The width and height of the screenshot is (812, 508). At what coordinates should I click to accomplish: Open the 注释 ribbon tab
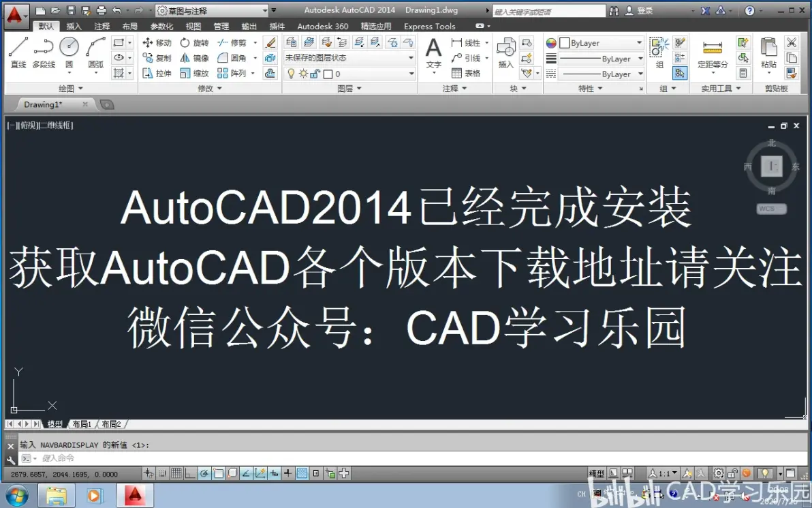pos(102,27)
